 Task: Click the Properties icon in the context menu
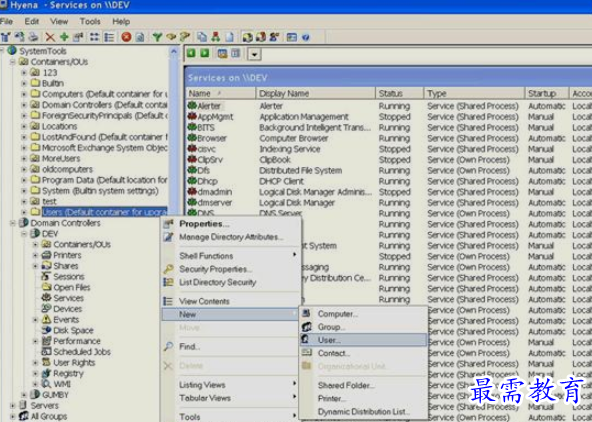(168, 223)
